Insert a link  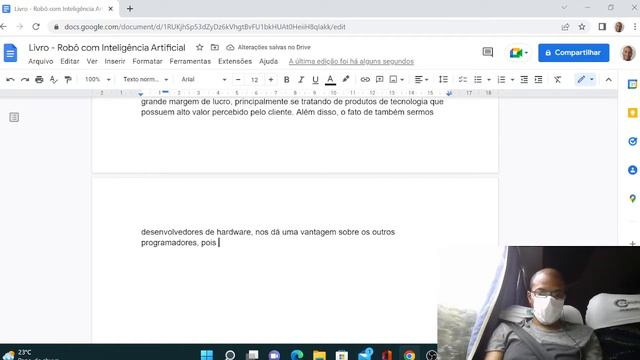coord(365,80)
